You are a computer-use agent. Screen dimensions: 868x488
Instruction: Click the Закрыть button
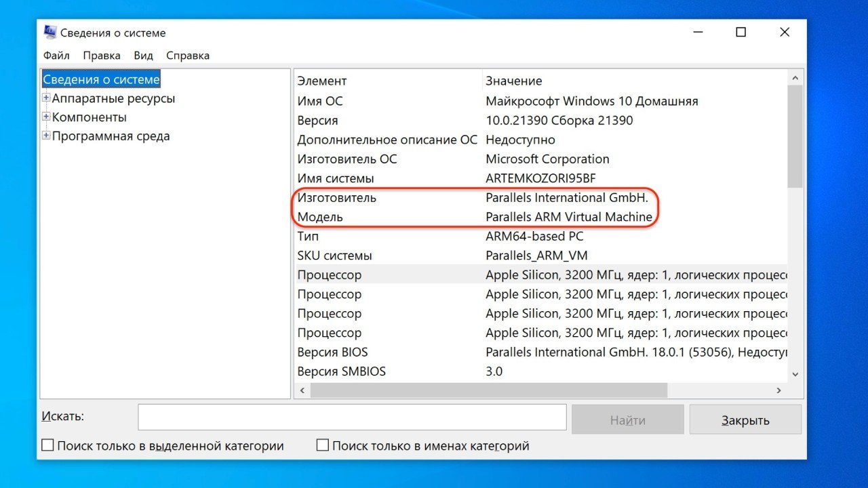click(745, 420)
